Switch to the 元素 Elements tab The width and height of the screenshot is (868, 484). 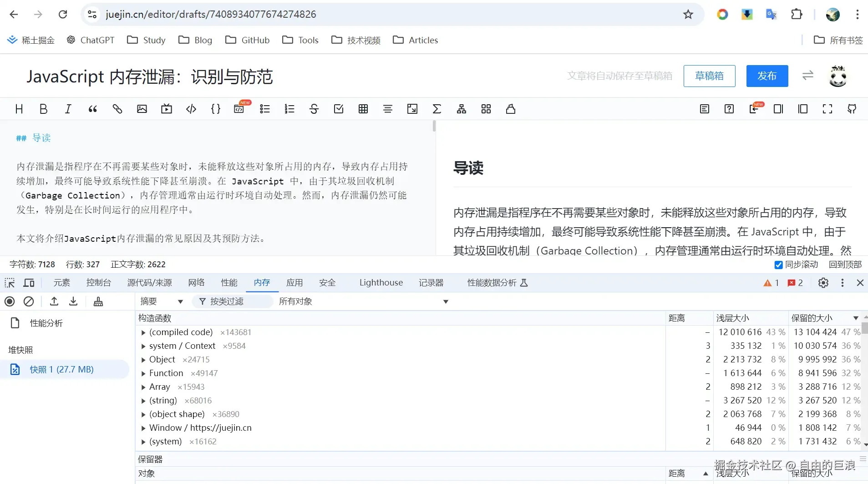pyautogui.click(x=62, y=283)
